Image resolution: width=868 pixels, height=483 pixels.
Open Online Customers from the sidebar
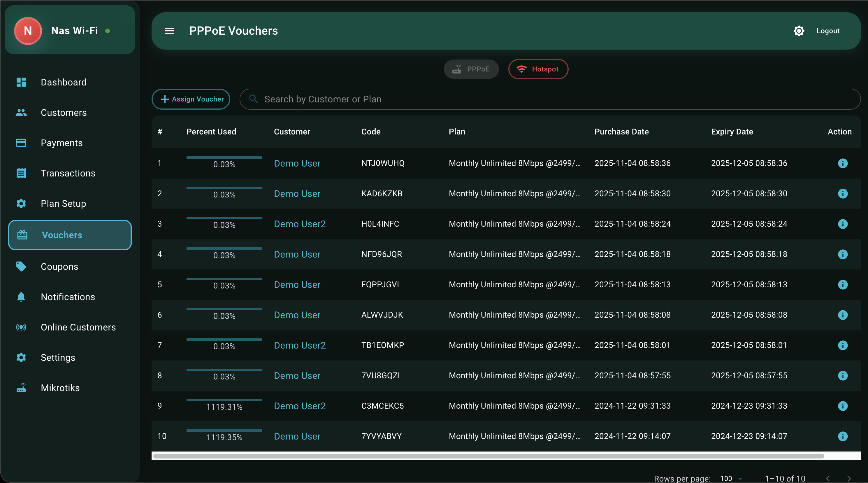[78, 327]
